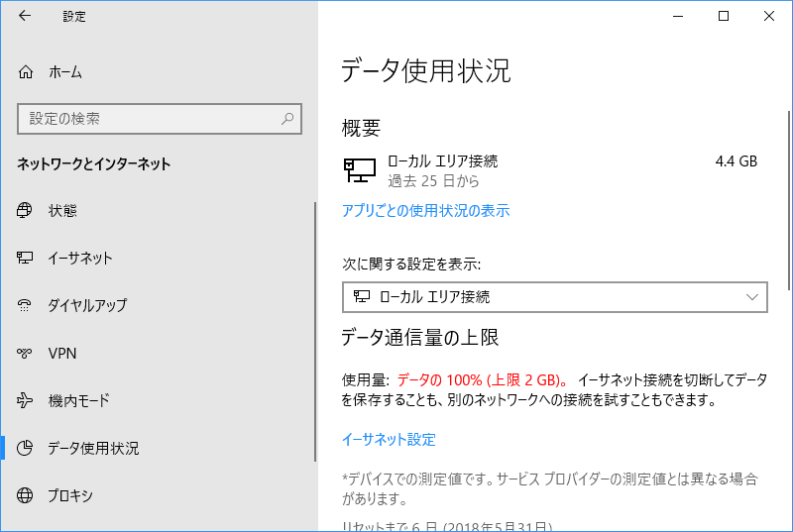Click the pie chart icon データ使用状況
Viewport: 793px width, 532px height.
(24, 448)
